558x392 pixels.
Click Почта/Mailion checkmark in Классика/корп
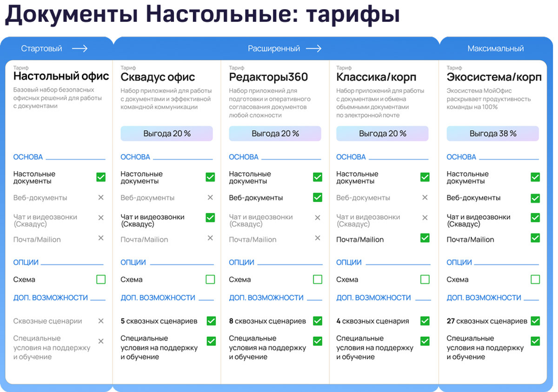(425, 238)
